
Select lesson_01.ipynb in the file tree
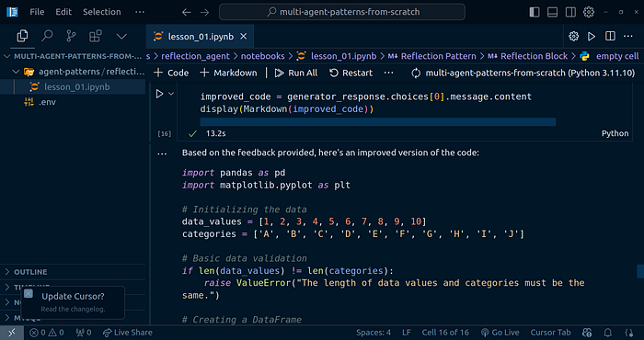(73, 87)
